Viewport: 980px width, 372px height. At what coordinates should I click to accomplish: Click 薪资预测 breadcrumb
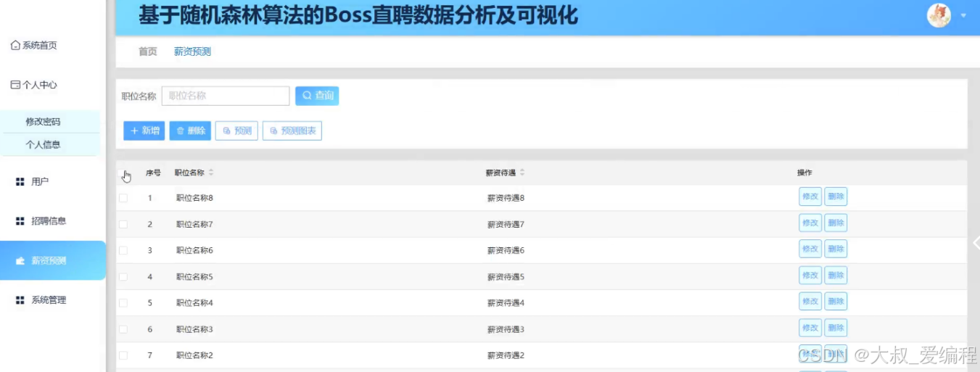click(192, 51)
